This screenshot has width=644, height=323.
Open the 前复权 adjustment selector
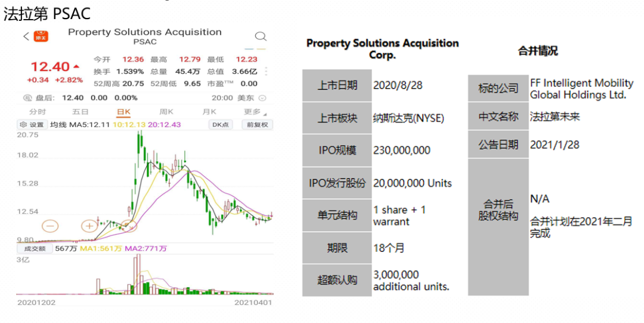[258, 125]
